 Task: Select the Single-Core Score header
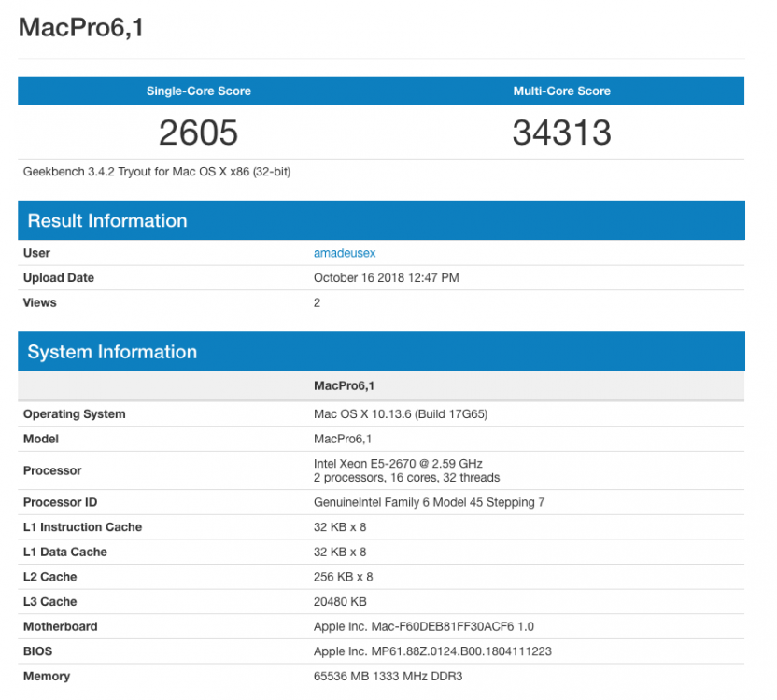point(199,91)
